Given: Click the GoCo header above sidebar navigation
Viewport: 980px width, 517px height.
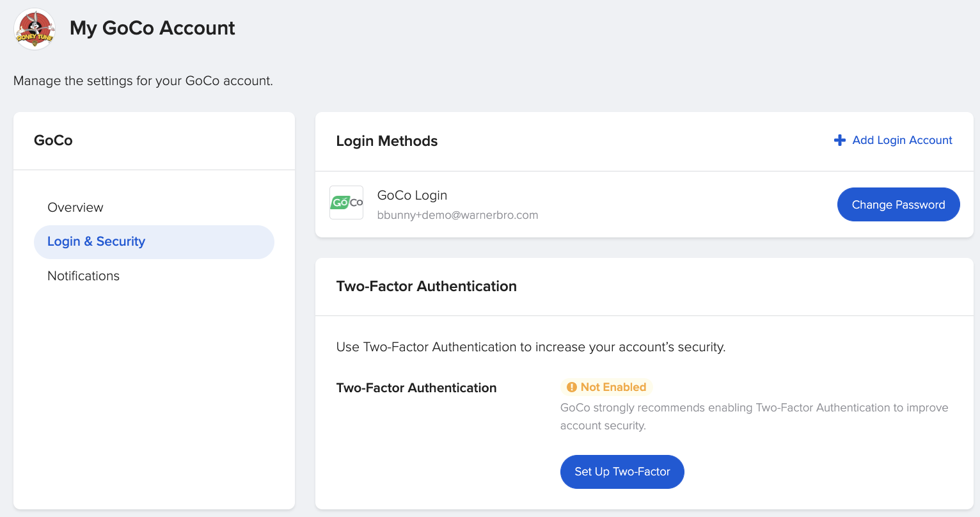Looking at the screenshot, I should pyautogui.click(x=53, y=140).
